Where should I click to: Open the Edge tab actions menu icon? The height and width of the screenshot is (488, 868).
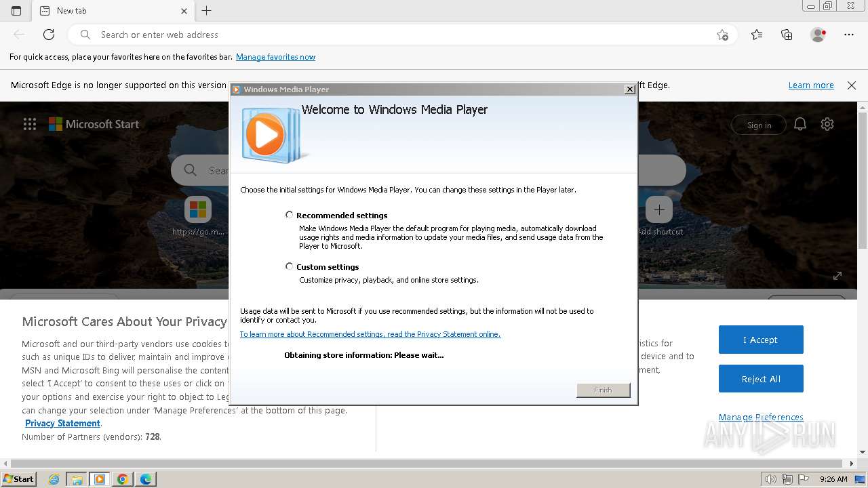[x=16, y=11]
